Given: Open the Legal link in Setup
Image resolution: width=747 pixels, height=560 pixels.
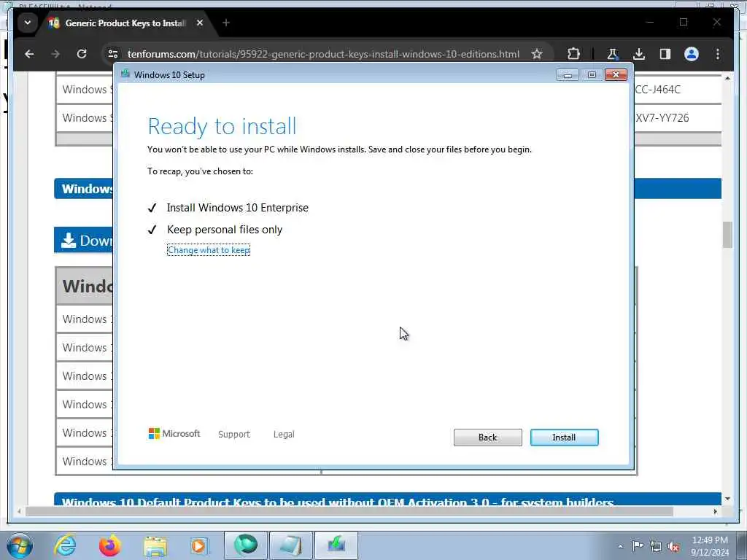Looking at the screenshot, I should pyautogui.click(x=284, y=434).
